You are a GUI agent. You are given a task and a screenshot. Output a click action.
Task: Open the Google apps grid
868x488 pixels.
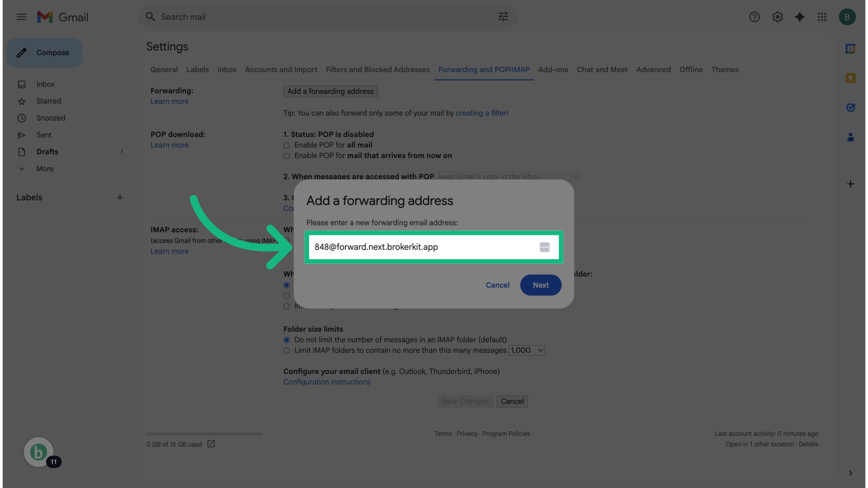(x=822, y=17)
